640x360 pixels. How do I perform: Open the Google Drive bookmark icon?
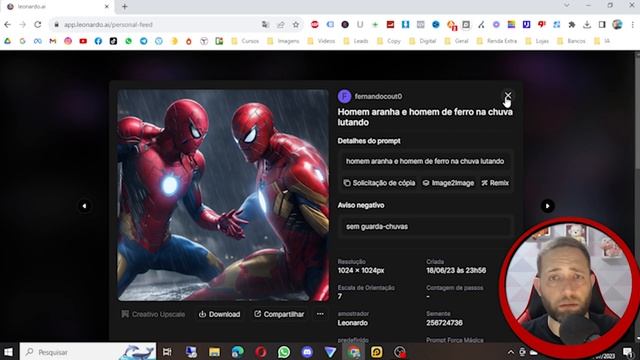click(7, 41)
